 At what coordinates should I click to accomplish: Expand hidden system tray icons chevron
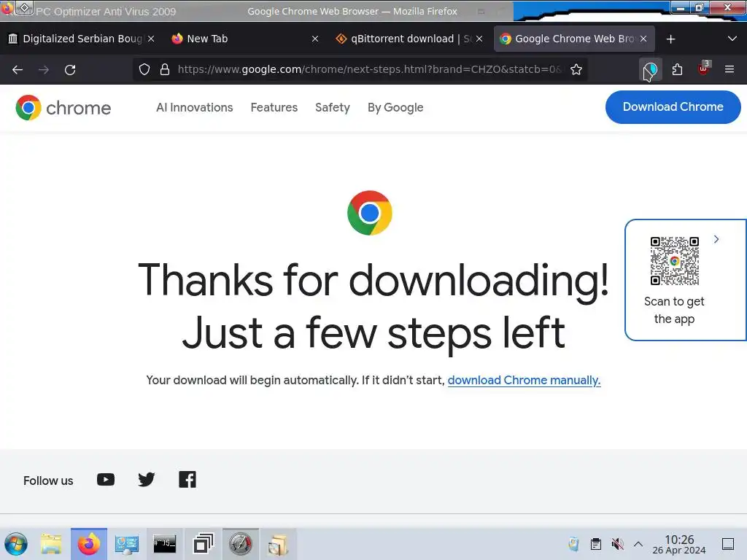(x=638, y=544)
